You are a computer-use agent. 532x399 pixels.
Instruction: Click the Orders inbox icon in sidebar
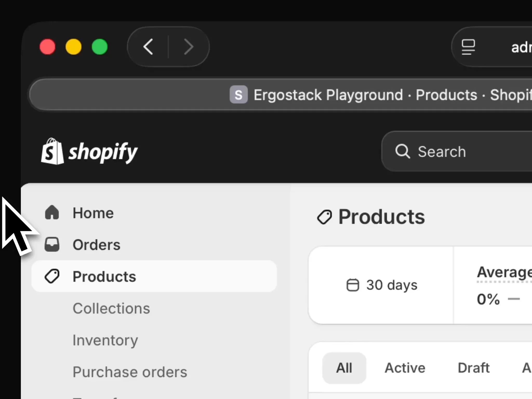click(x=52, y=244)
